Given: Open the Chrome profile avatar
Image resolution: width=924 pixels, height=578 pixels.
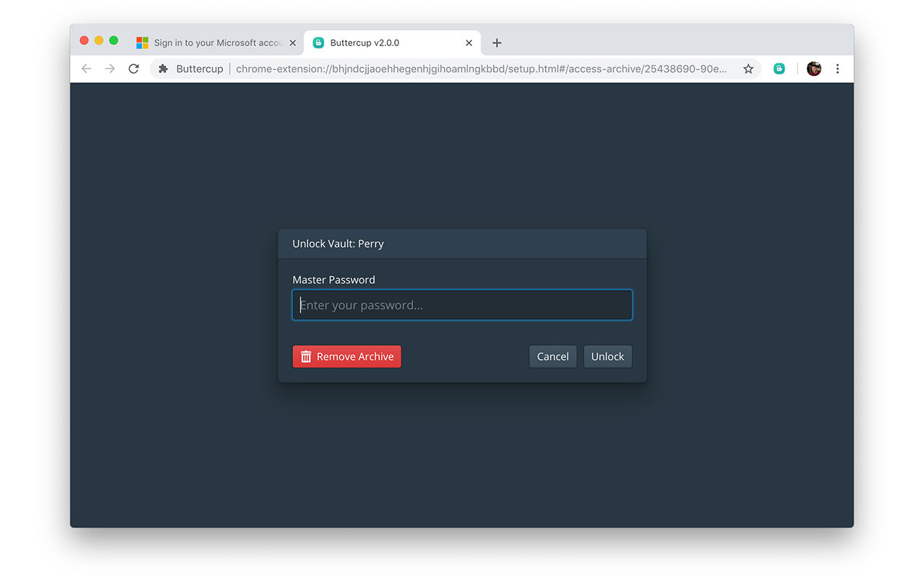Looking at the screenshot, I should click(814, 69).
